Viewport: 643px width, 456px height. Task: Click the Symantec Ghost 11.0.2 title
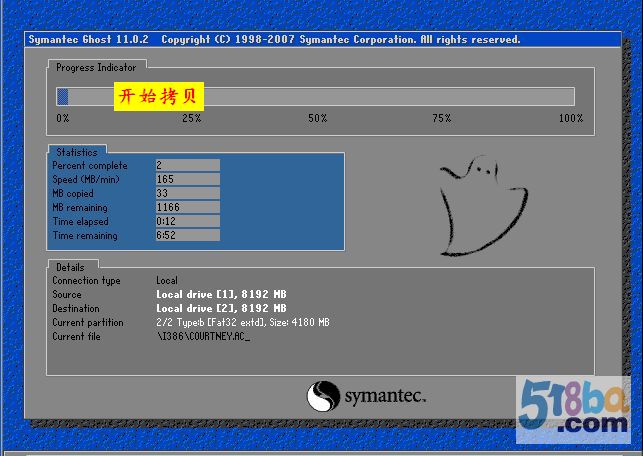pos(88,39)
